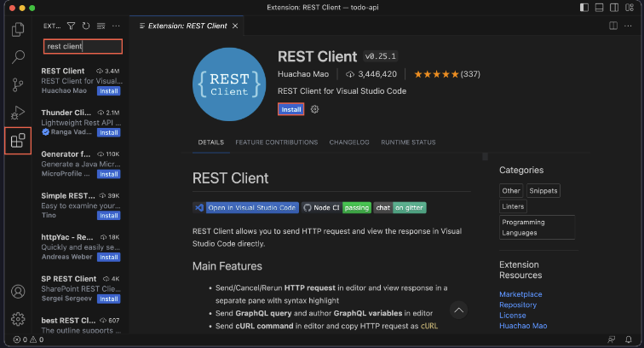Viewport: 644px width, 348px height.
Task: Refresh the extensions list
Action: click(x=86, y=26)
